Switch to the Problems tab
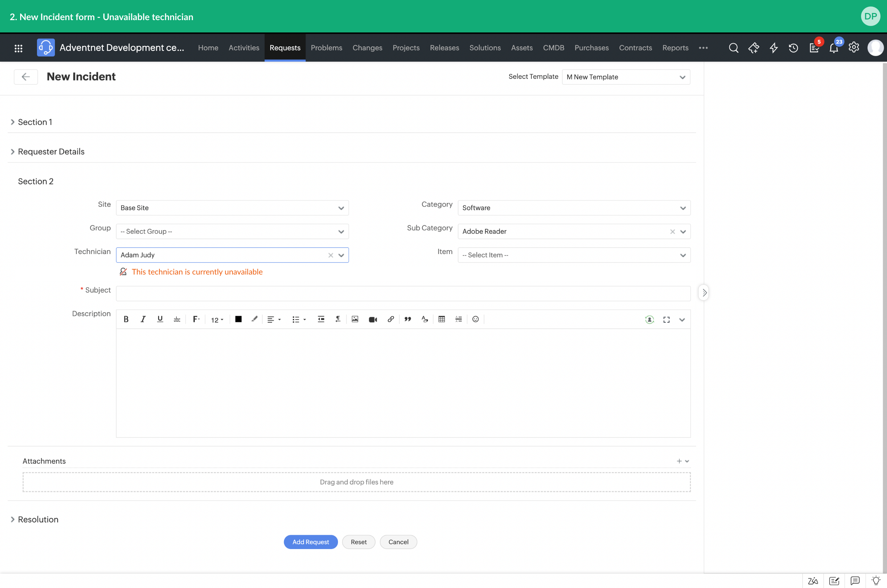This screenshot has height=588, width=887. click(x=326, y=48)
